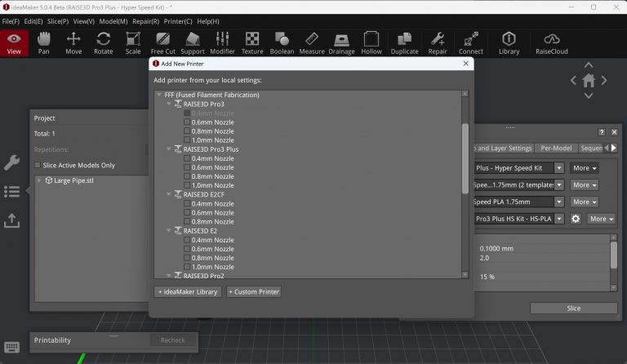Toggle Slice Active Models Only checkbox
The width and height of the screenshot is (627, 364).
click(x=38, y=165)
